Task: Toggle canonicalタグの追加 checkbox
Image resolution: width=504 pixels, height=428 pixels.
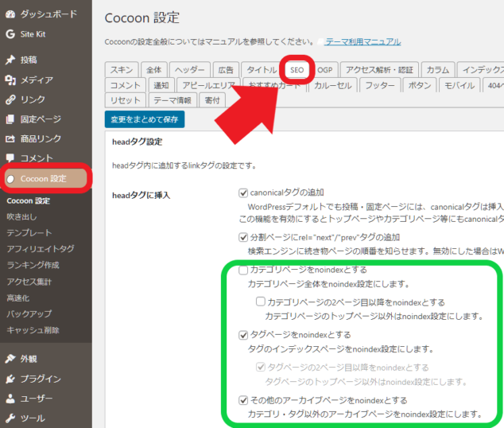Action: (243, 193)
